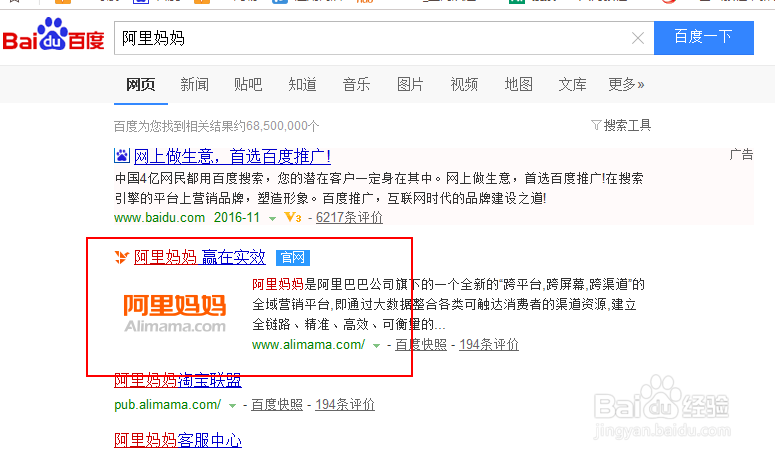Click the 广告 label
The height and width of the screenshot is (458, 775).
pyautogui.click(x=741, y=155)
